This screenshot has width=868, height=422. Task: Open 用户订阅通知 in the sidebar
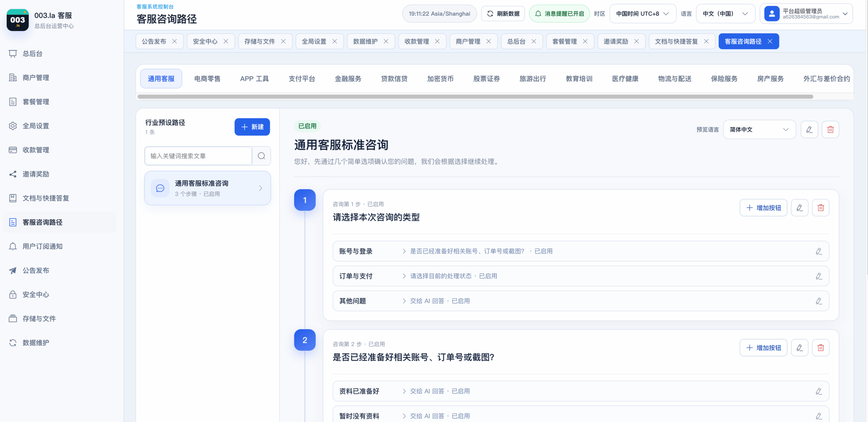42,246
